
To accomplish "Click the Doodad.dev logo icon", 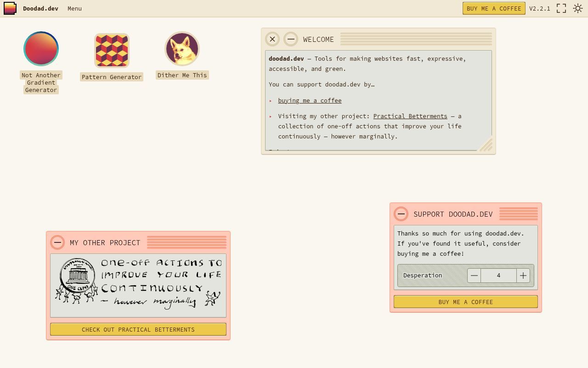I will click(x=10, y=8).
